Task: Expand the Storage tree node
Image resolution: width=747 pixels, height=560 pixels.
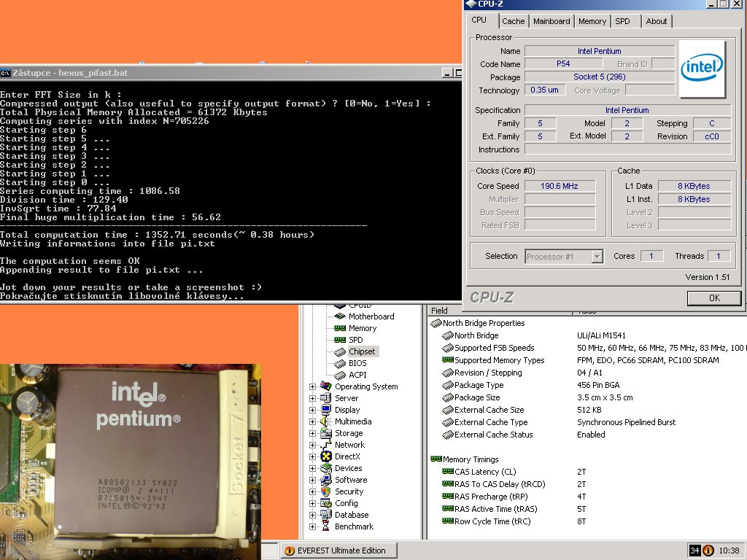Action: tap(312, 433)
